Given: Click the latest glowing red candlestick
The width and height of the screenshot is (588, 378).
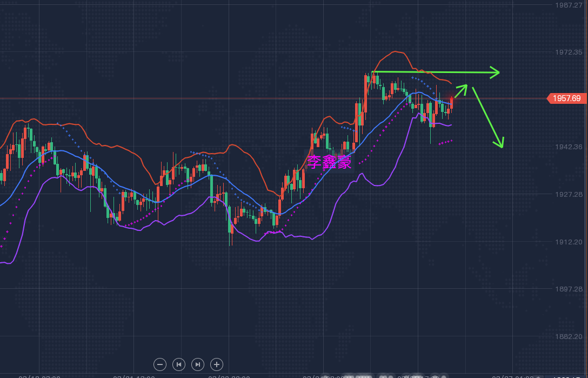Looking at the screenshot, I should [x=451, y=101].
